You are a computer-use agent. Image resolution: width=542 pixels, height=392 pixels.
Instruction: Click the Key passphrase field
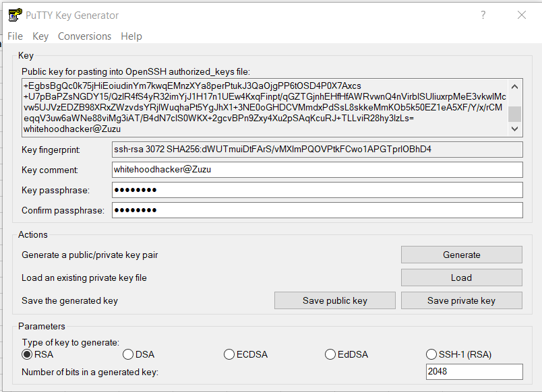pyautogui.click(x=318, y=190)
